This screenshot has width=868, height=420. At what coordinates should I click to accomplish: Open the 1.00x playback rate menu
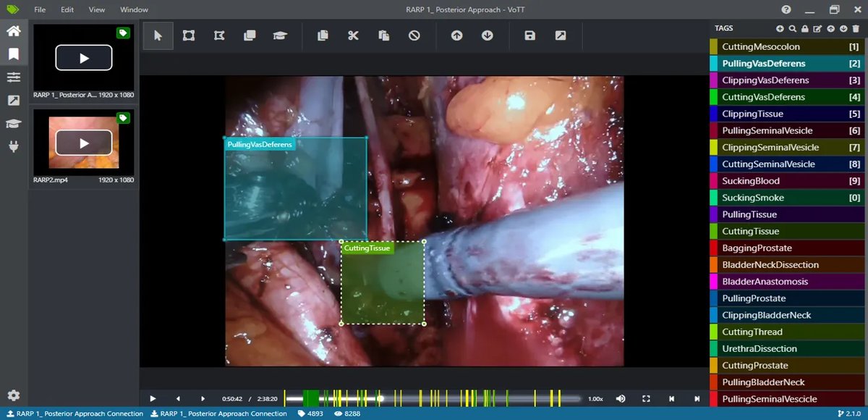(595, 398)
